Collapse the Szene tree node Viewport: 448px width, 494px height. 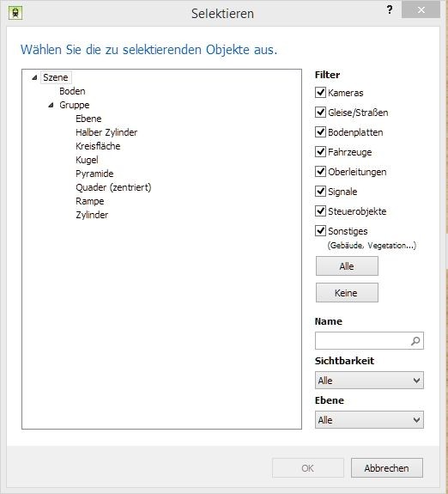click(34, 77)
